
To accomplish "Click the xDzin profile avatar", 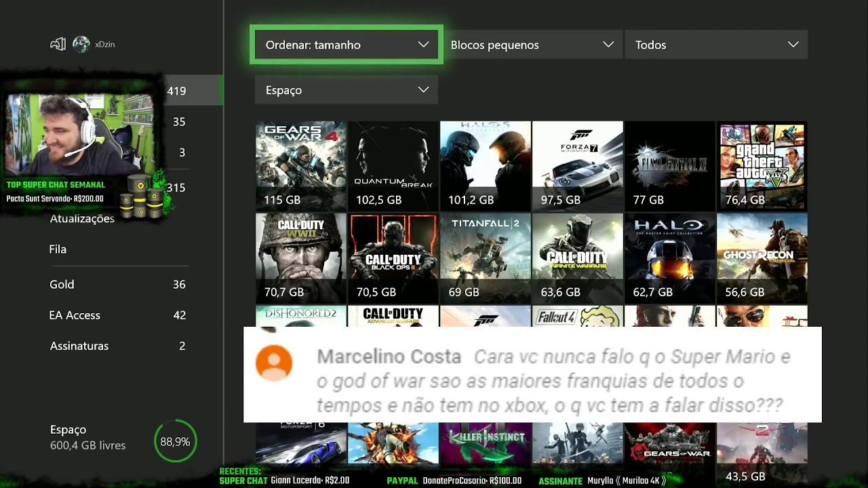I will pos(81,45).
